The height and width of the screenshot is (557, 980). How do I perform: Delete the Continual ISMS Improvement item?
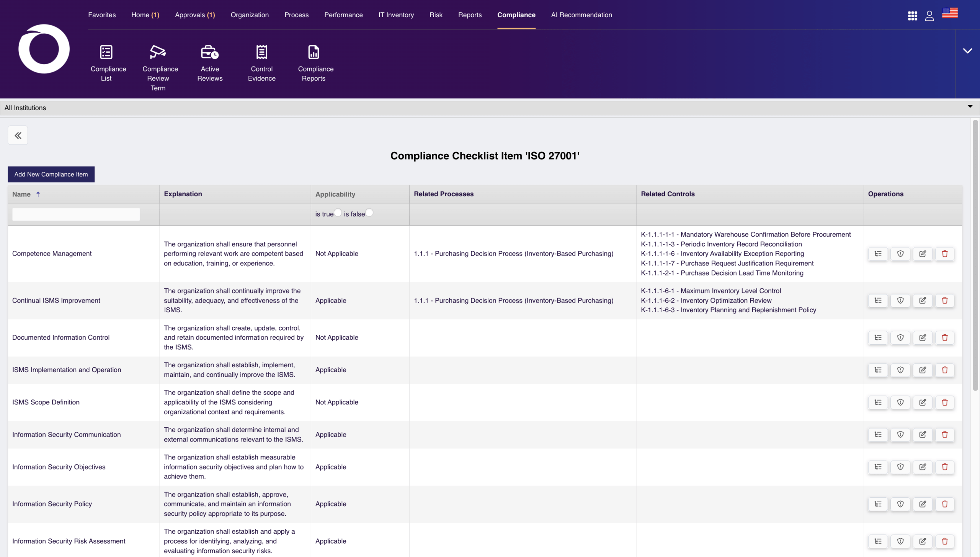(945, 301)
